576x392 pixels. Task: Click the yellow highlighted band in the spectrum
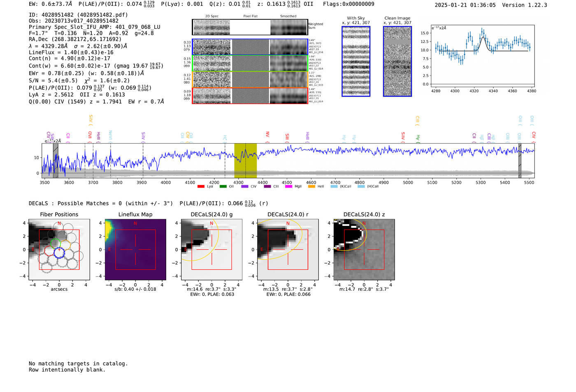[245, 160]
